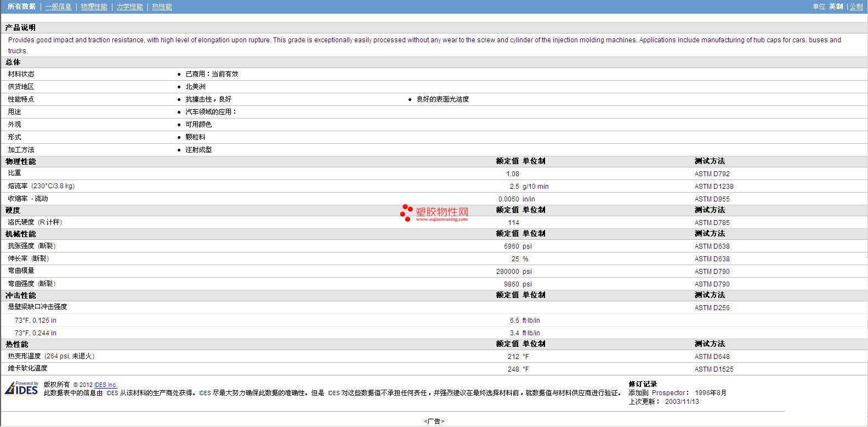Click 颗粒料 form entry
This screenshot has width=868, height=427.
click(x=195, y=137)
